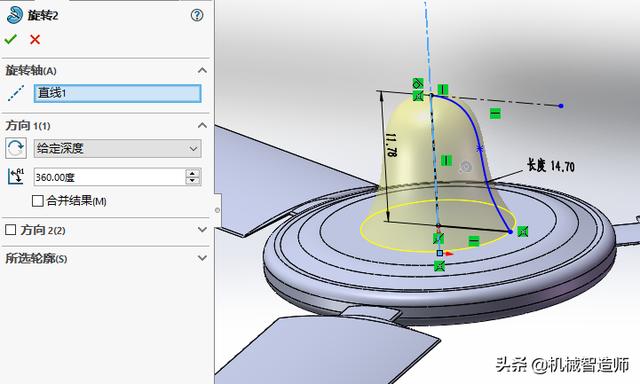This screenshot has width=640, height=384.
Task: Click the panel splitter collapse handle
Action: pyautogui.click(x=217, y=210)
